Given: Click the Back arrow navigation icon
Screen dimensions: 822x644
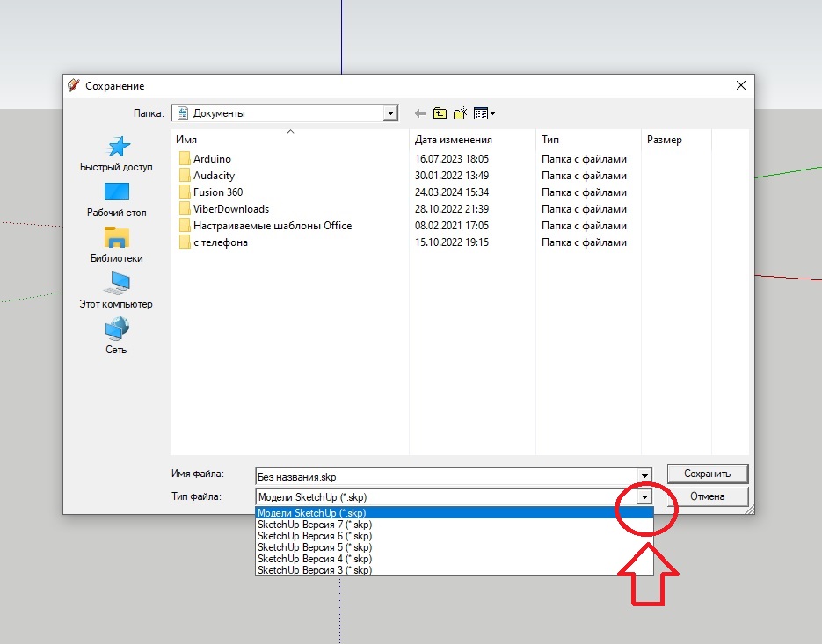Looking at the screenshot, I should 419,113.
